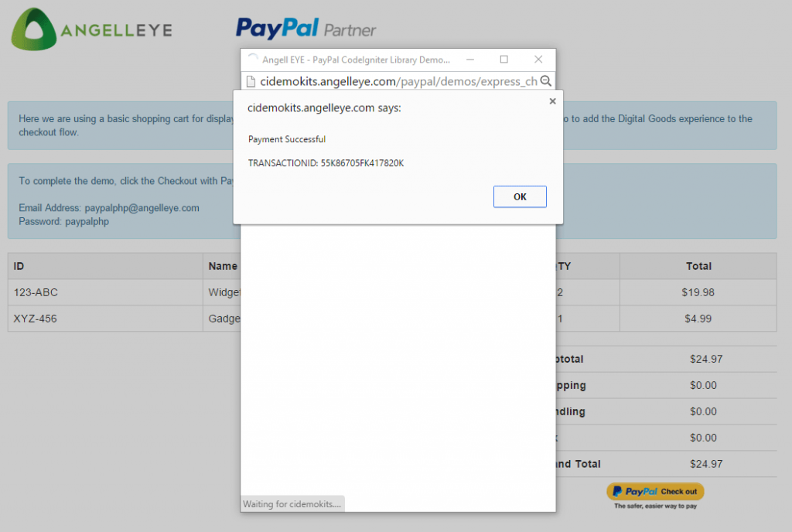Click the Waiting for cidemokits status bar

(x=292, y=503)
